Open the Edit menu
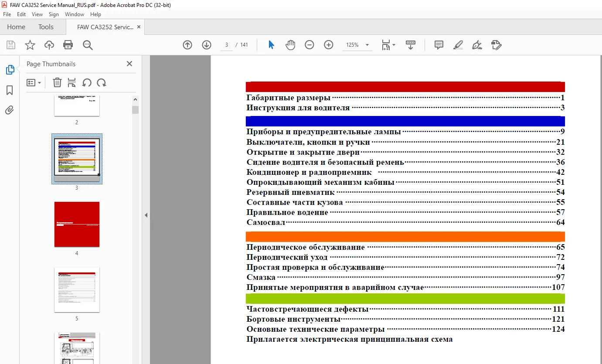Viewport: 602px width, 364px height. click(21, 14)
